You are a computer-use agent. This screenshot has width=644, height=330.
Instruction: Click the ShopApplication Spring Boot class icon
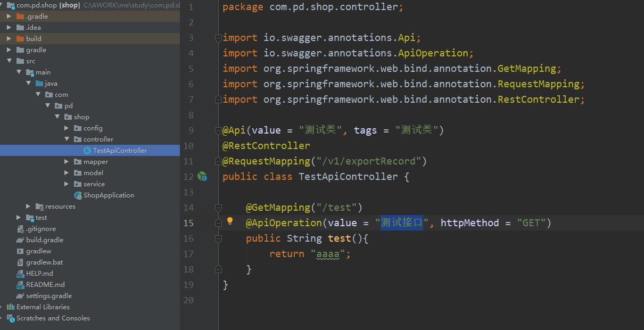click(78, 195)
